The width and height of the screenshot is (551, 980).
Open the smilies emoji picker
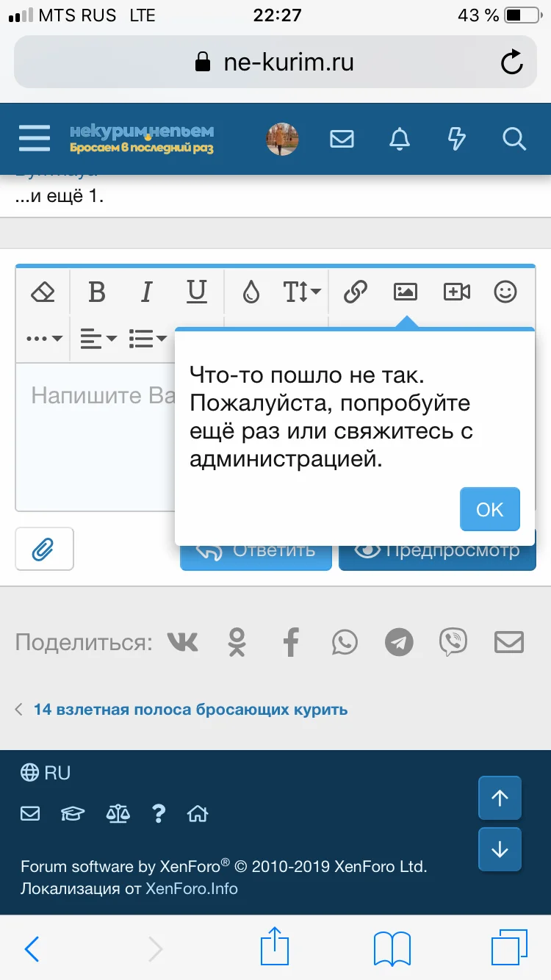click(x=505, y=292)
